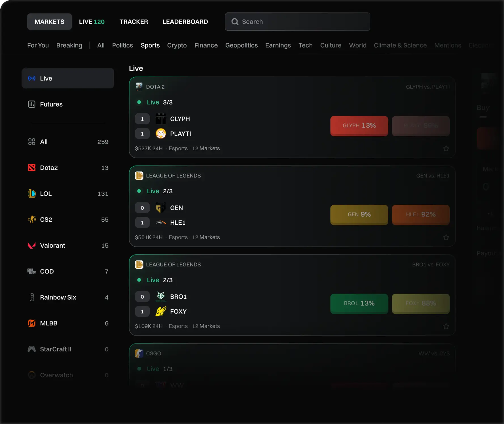Buy FOXY at 88%
The width and height of the screenshot is (504, 424).
pyautogui.click(x=421, y=304)
